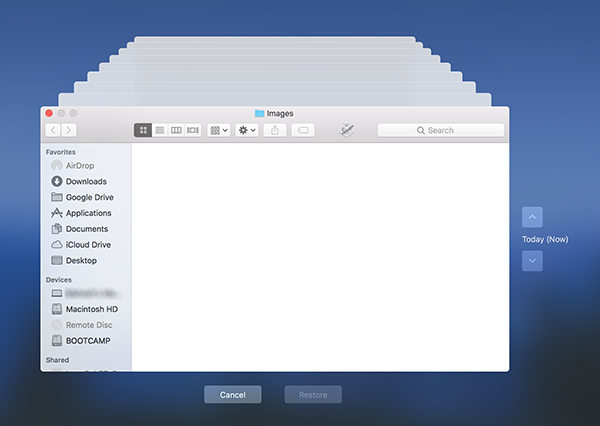Open the arrange items dropdown
Viewport: 600px width, 426px height.
[x=219, y=130]
